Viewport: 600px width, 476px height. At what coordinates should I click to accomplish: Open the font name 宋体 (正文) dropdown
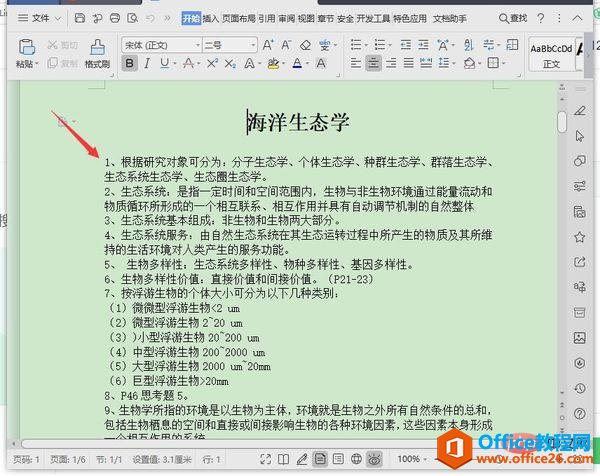198,45
